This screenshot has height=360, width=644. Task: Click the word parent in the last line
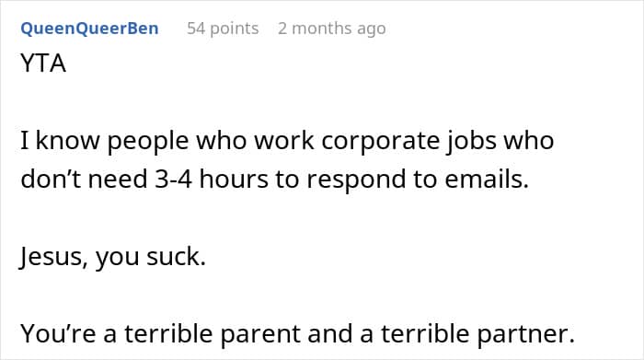(260, 333)
